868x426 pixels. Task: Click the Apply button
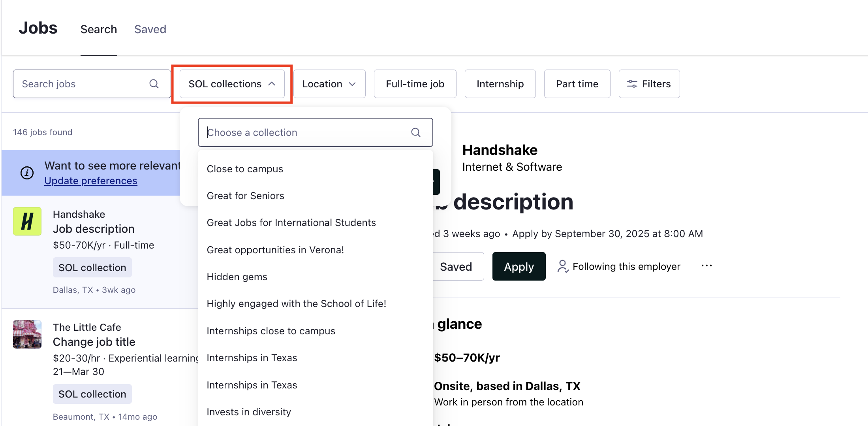pyautogui.click(x=519, y=266)
